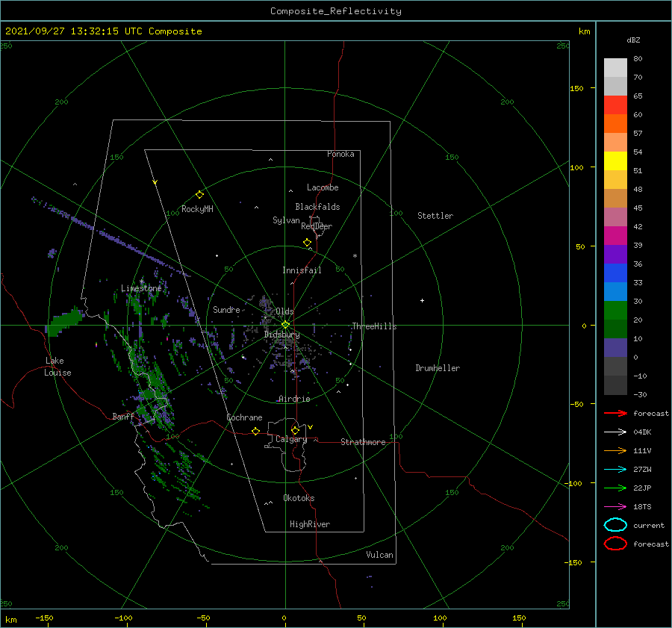The height and width of the screenshot is (628, 672).
Task: Click the yellow diamond marker below RedDeer
Action: pos(308,243)
